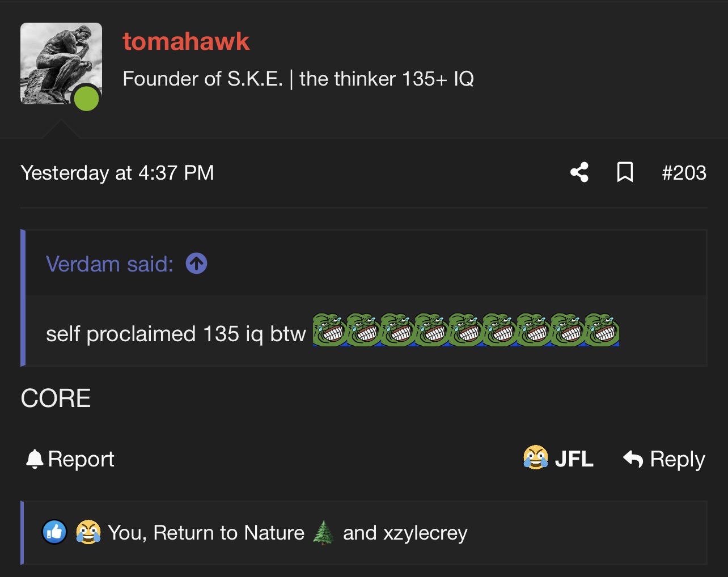Bookmark this post
The width and height of the screenshot is (728, 577).
624,172
